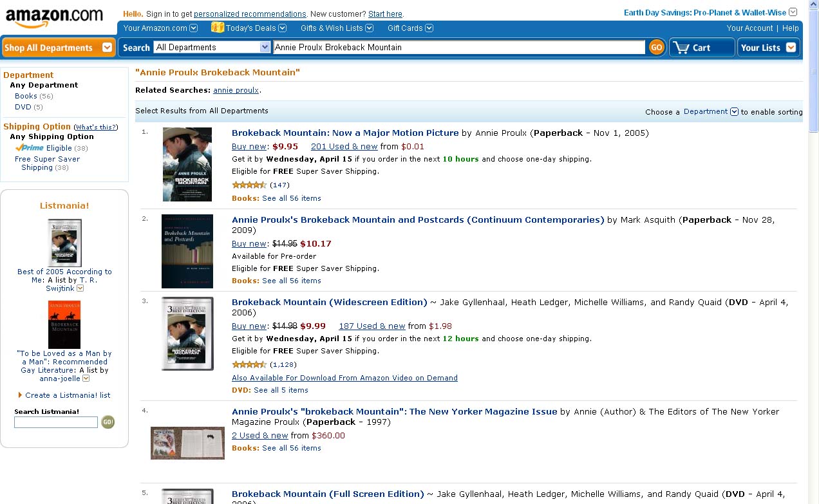This screenshot has width=819, height=504.
Task: Filter results by Books department
Action: click(x=26, y=96)
